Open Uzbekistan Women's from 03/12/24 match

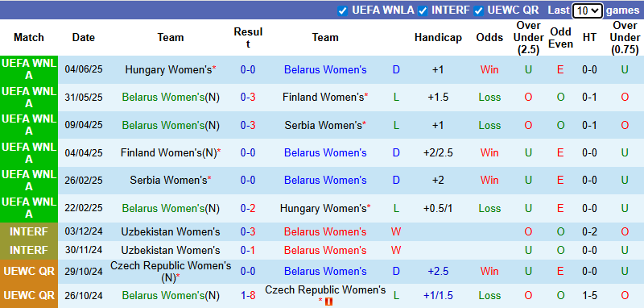(x=171, y=232)
